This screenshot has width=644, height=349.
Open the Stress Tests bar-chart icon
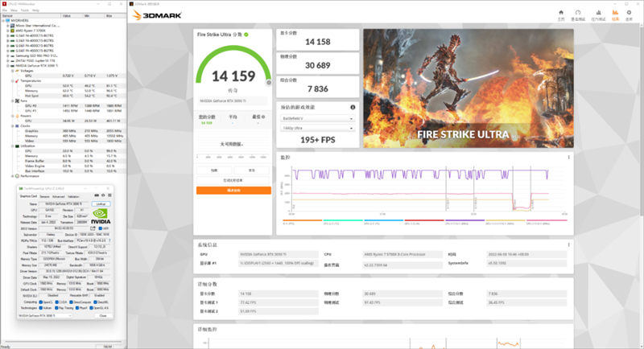[597, 14]
